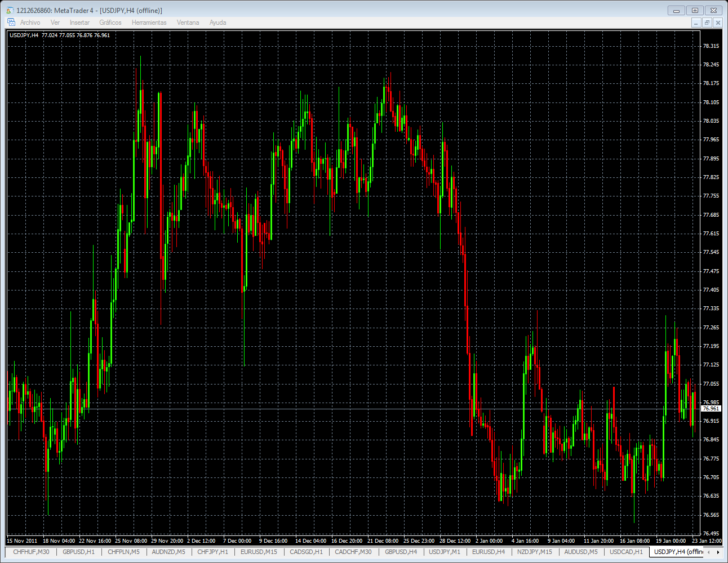Open the Ayuda menu

(x=217, y=23)
